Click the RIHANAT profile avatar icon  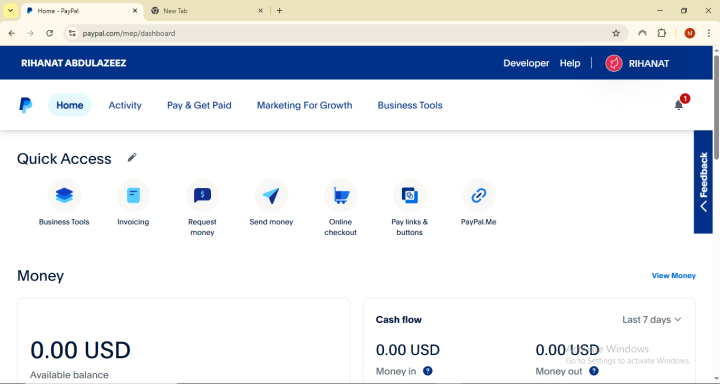tap(614, 63)
